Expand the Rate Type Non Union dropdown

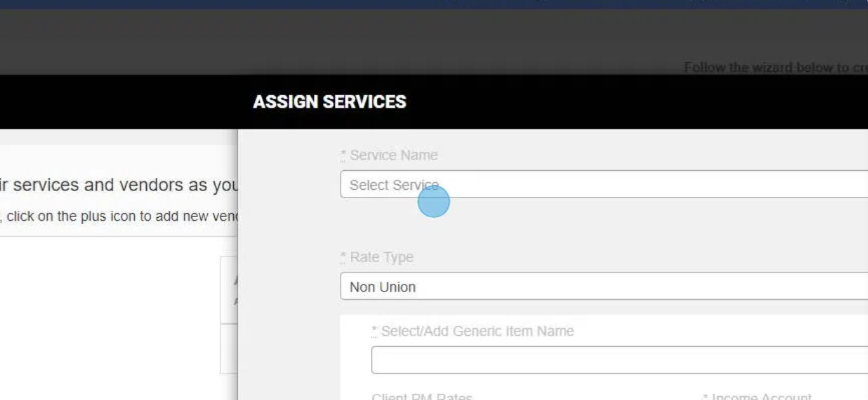(x=604, y=286)
